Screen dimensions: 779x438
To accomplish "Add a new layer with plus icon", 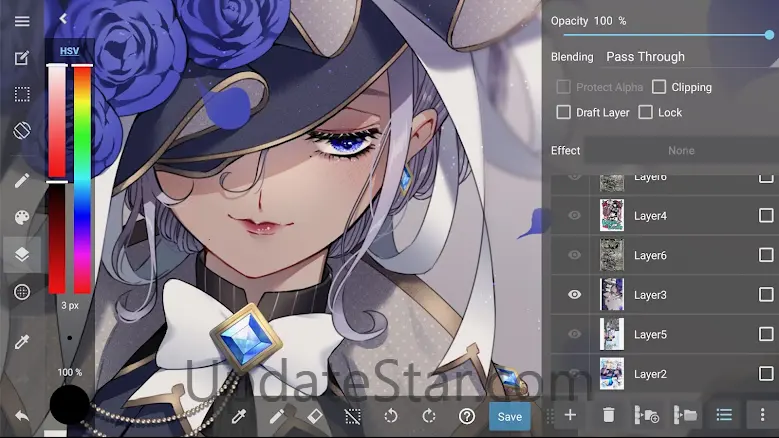I will (570, 415).
